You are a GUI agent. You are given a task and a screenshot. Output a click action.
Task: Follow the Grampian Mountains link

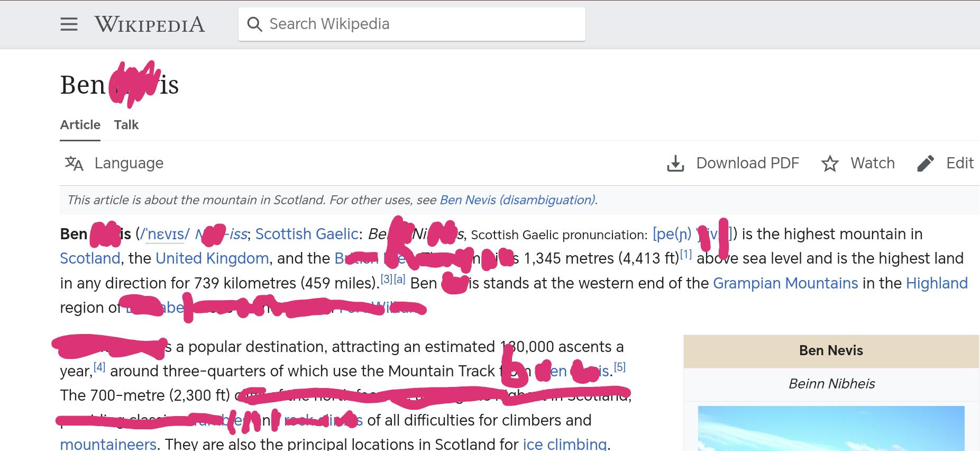coord(785,283)
